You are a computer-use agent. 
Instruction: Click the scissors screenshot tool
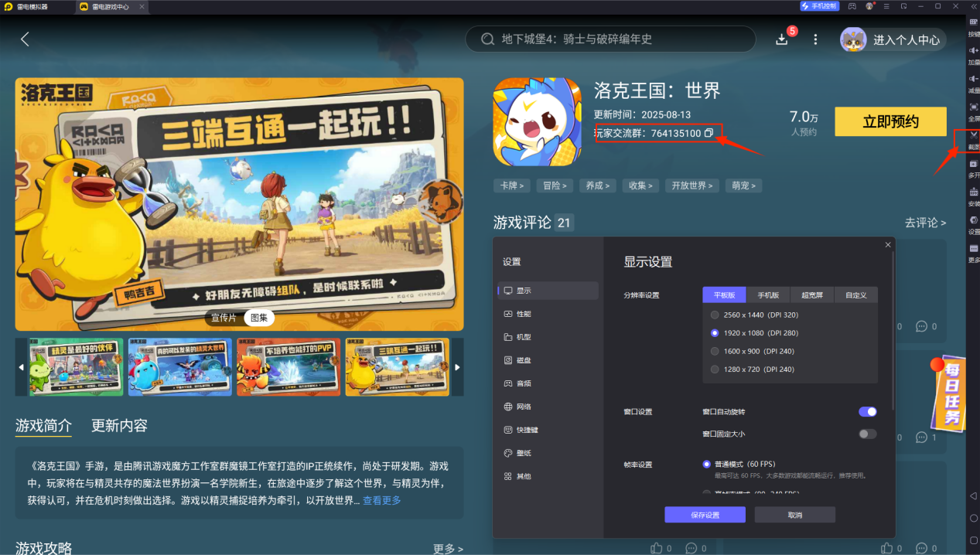[x=974, y=135]
